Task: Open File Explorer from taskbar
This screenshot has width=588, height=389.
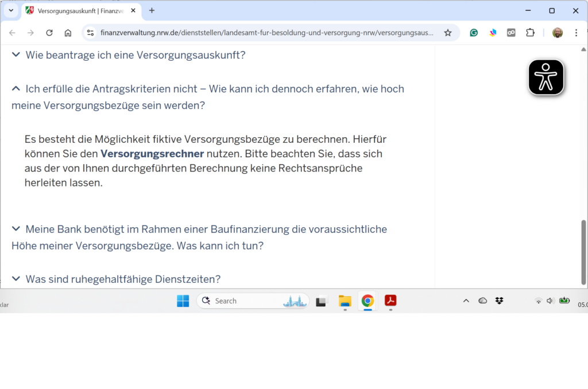Action: (x=345, y=301)
